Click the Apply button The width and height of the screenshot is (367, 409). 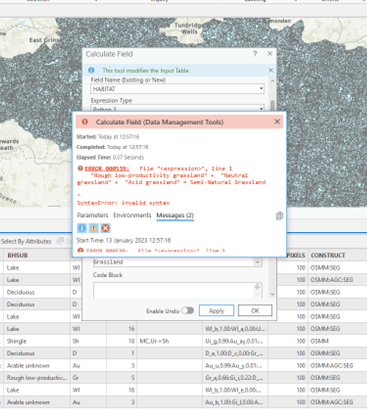coord(216,311)
